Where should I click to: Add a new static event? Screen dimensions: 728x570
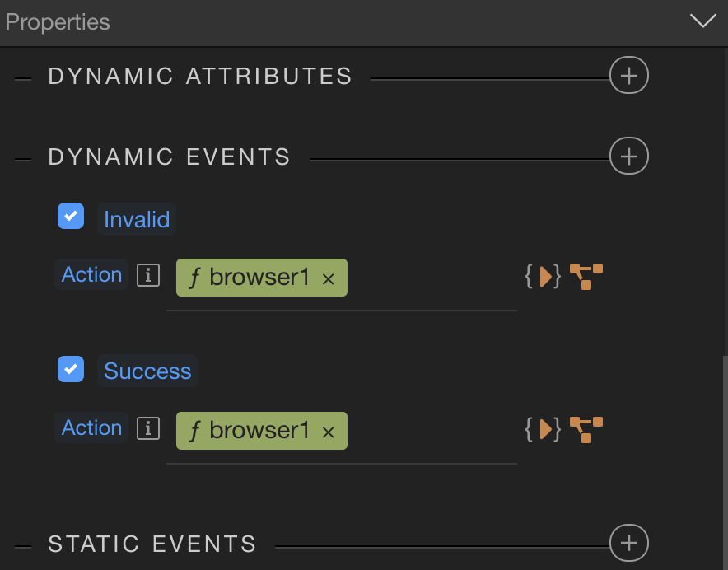click(x=628, y=543)
